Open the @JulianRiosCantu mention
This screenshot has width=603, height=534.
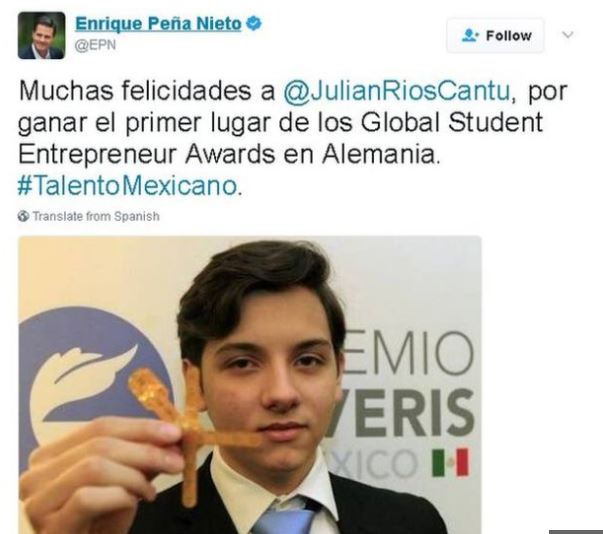point(398,91)
